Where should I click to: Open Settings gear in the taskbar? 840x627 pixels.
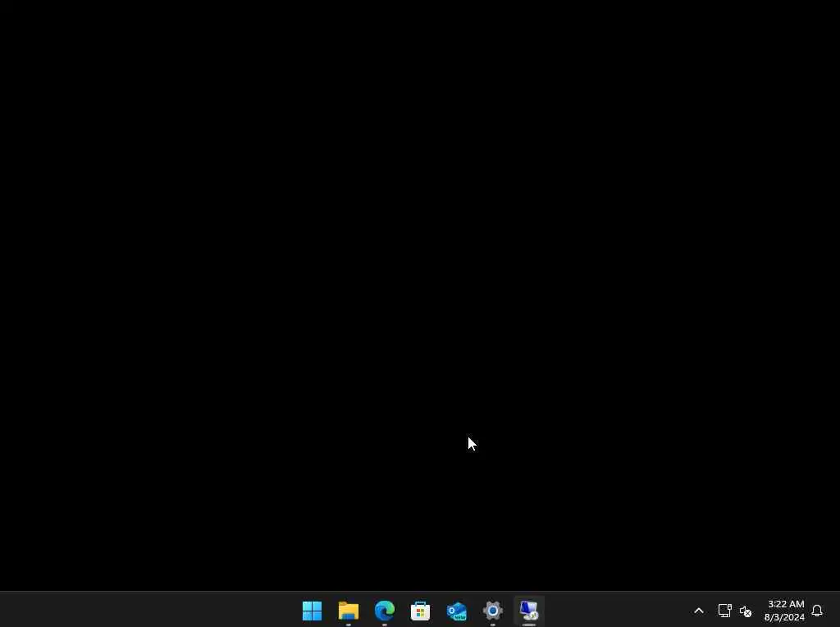click(492, 611)
